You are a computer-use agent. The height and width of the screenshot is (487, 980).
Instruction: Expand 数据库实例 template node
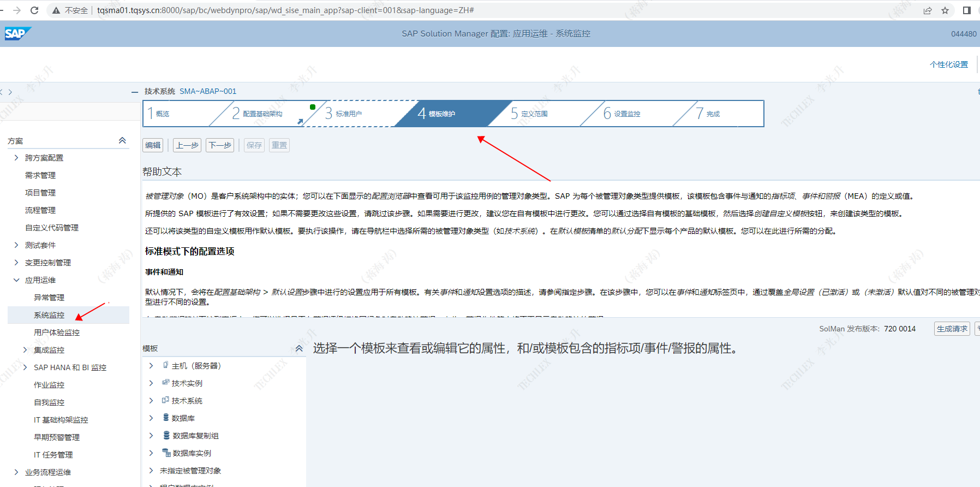coord(151,453)
